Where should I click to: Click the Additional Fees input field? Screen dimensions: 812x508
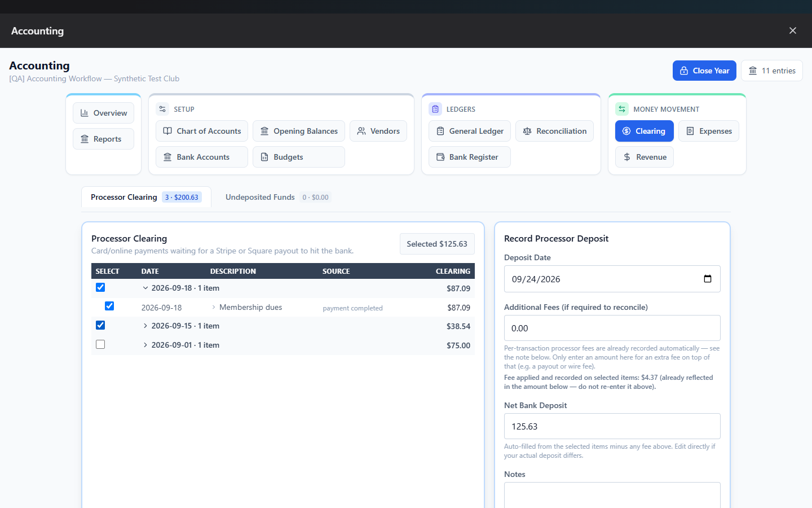(612, 328)
